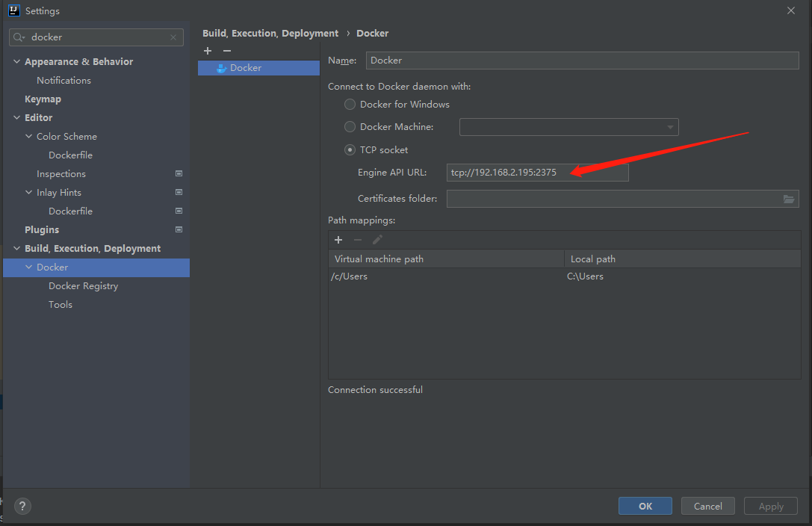Click the remove Docker configuration minus icon
812x526 pixels.
pos(227,51)
